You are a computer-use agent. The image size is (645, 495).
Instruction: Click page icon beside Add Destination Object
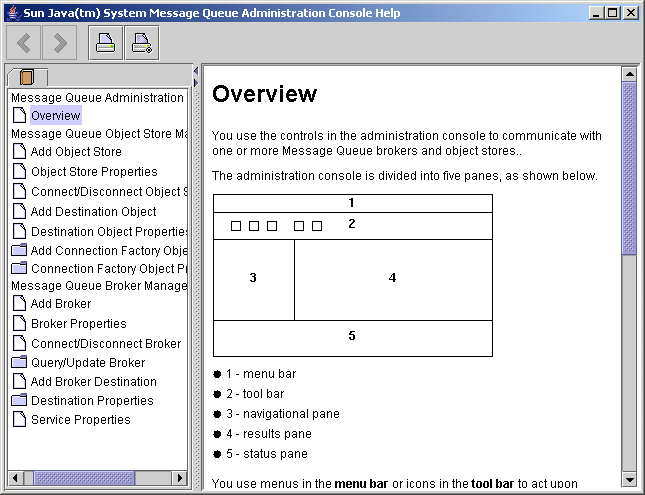click(19, 211)
